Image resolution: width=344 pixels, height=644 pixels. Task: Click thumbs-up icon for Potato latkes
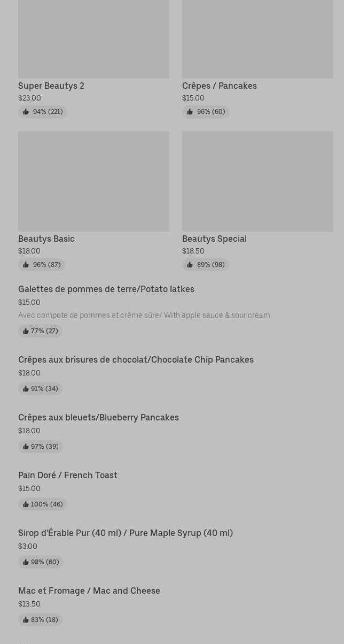[26, 331]
